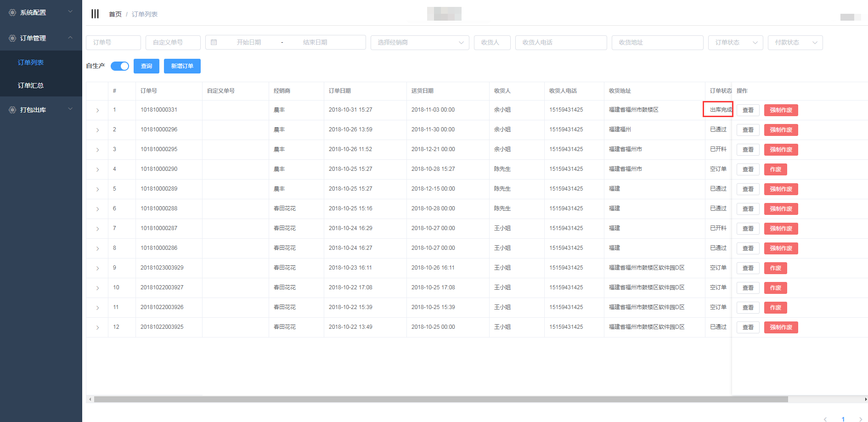Open the 付款状态 filter dropdown
Screen dimensions: 868x422
(795, 42)
